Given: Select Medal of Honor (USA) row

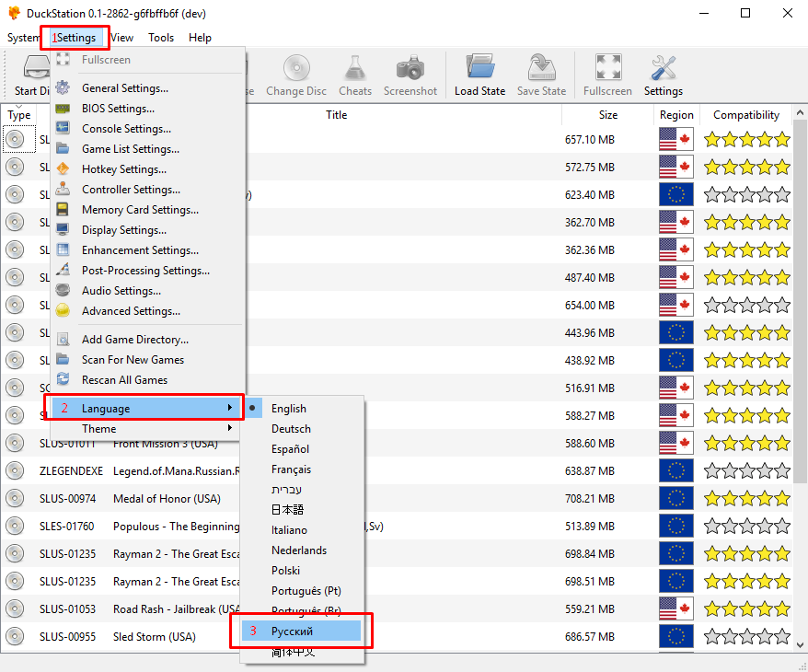Looking at the screenshot, I should [167, 498].
